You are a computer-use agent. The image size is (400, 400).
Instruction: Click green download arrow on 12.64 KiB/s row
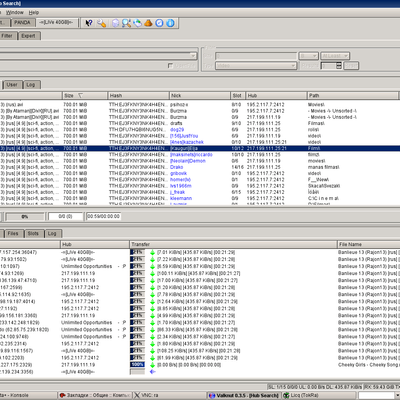click(x=153, y=302)
